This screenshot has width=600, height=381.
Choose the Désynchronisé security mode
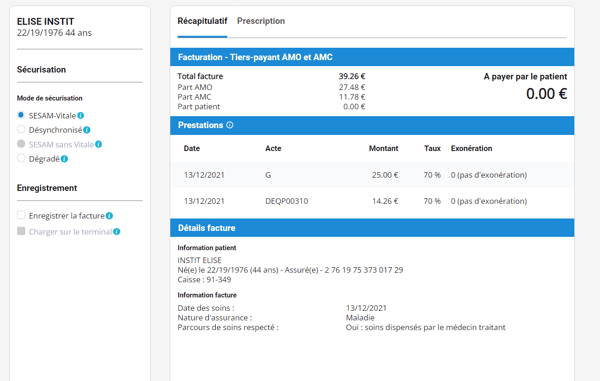pyautogui.click(x=21, y=129)
